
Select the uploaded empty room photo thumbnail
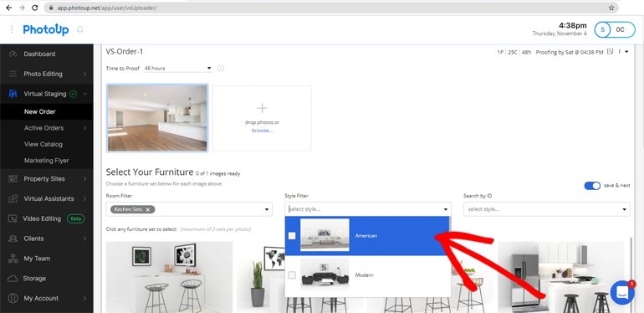coord(157,118)
